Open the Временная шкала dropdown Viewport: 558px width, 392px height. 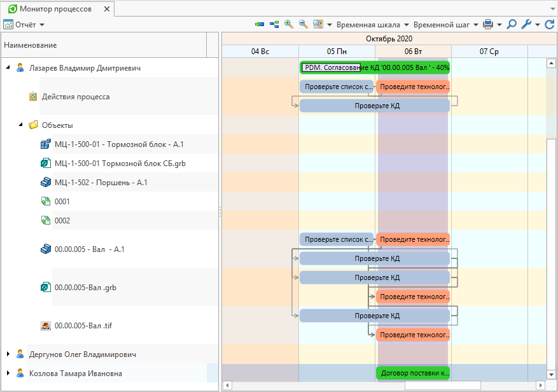pyautogui.click(x=373, y=25)
